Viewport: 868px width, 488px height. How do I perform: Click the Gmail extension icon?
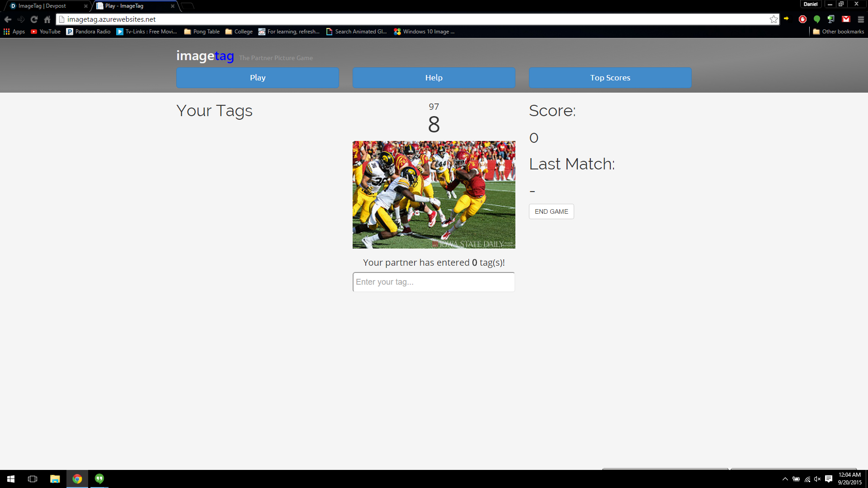click(x=846, y=19)
